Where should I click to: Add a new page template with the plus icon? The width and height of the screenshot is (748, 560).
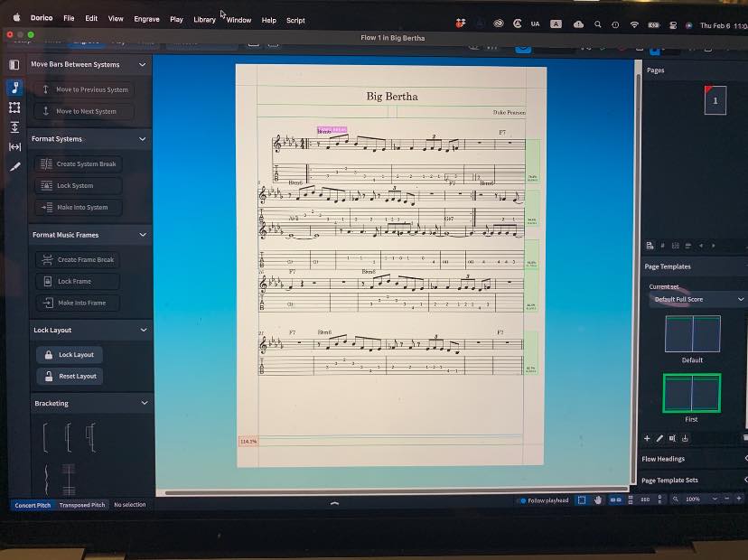coord(647,438)
